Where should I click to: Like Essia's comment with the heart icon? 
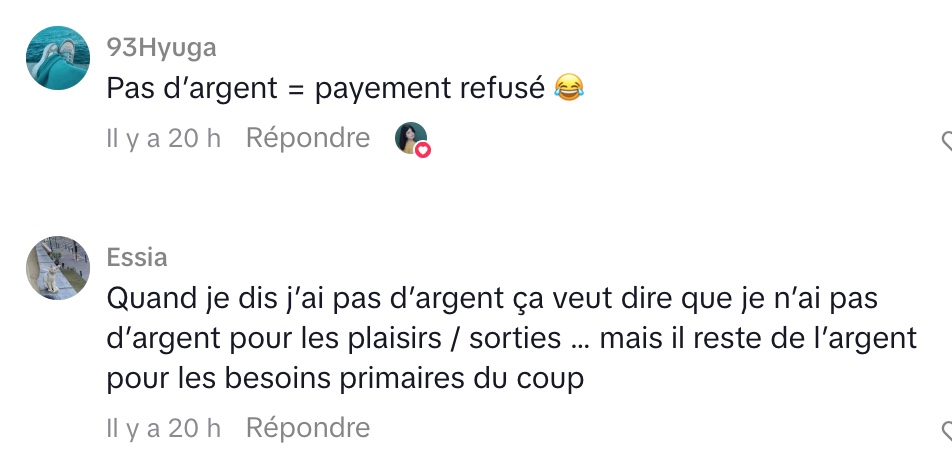[x=947, y=431]
